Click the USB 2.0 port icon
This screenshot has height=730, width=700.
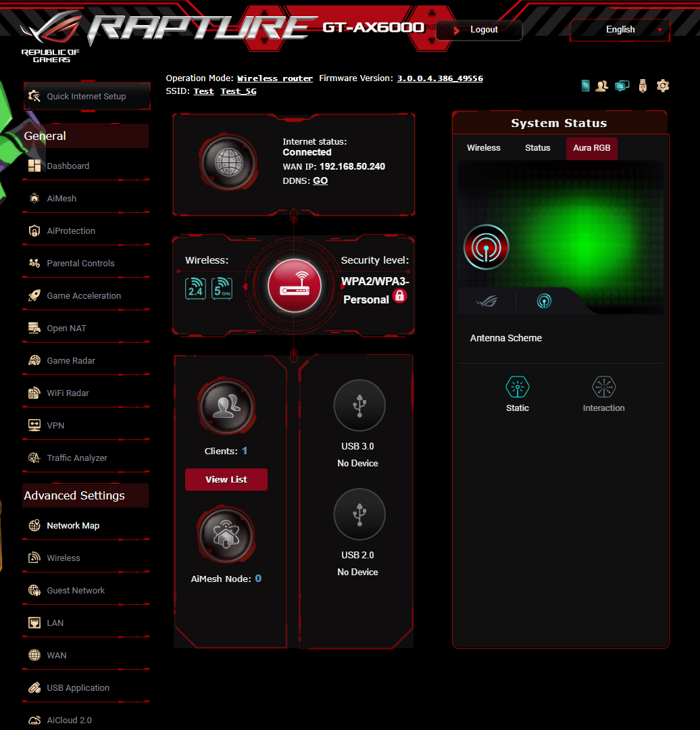(359, 514)
